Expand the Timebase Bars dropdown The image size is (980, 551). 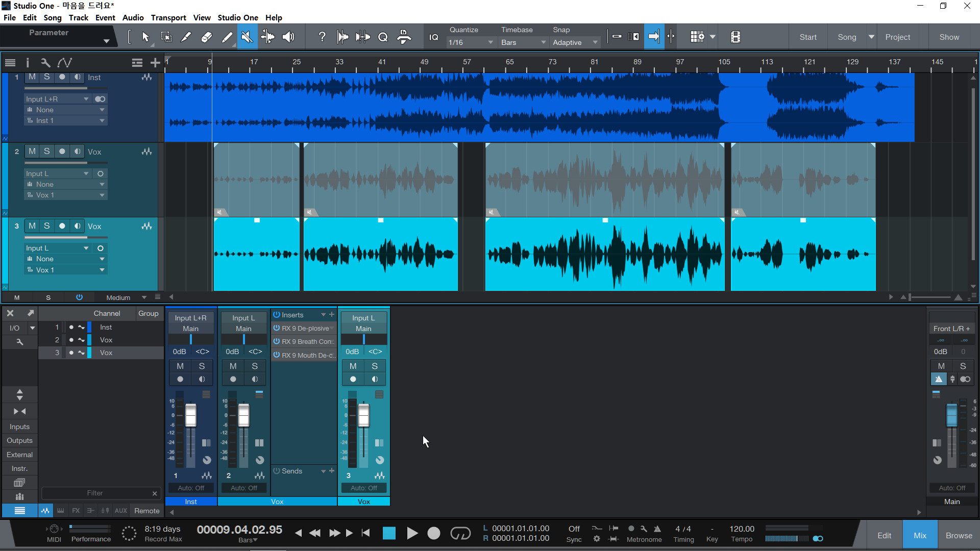(523, 42)
